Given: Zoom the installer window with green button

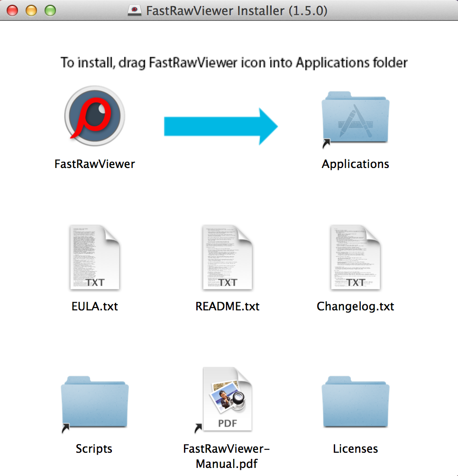Looking at the screenshot, I should 50,10.
